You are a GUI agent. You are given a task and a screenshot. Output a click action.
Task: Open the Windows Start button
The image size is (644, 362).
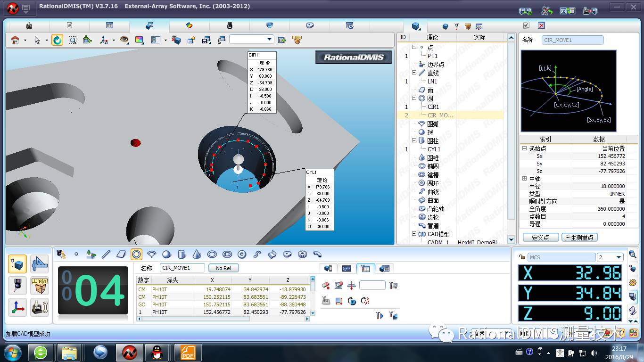click(11, 352)
